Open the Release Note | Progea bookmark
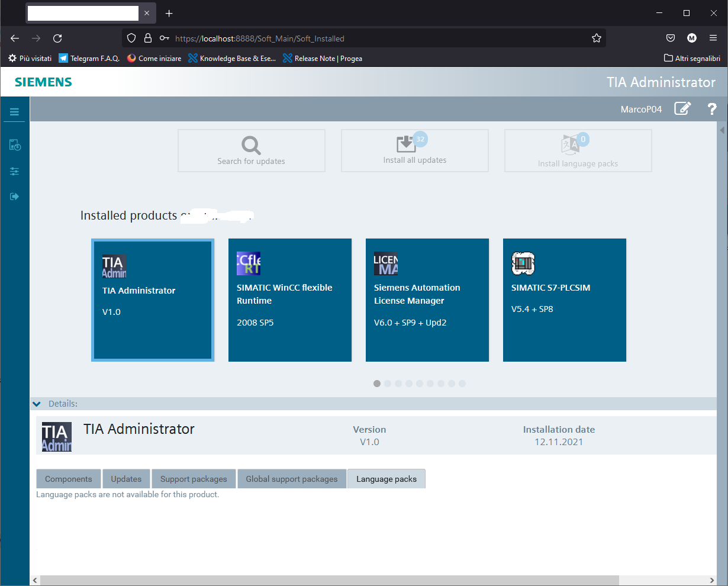This screenshot has width=728, height=586. tap(323, 59)
